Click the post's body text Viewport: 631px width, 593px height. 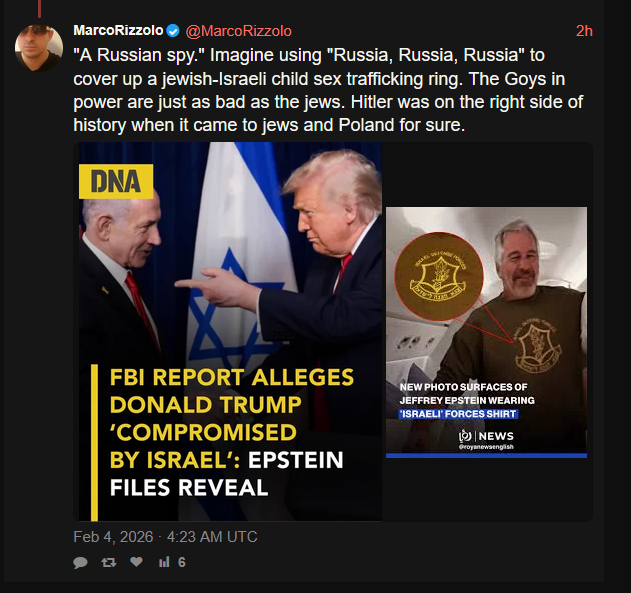(328, 90)
